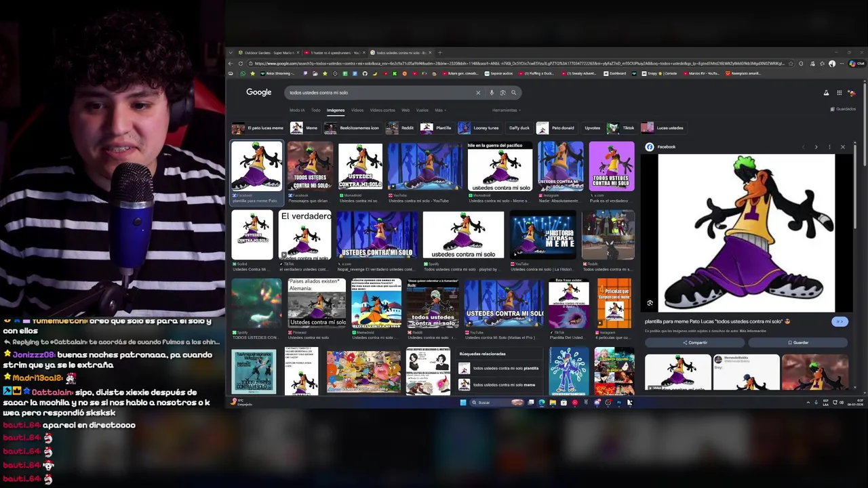Go back in the browser
868x488 pixels.
(231, 64)
